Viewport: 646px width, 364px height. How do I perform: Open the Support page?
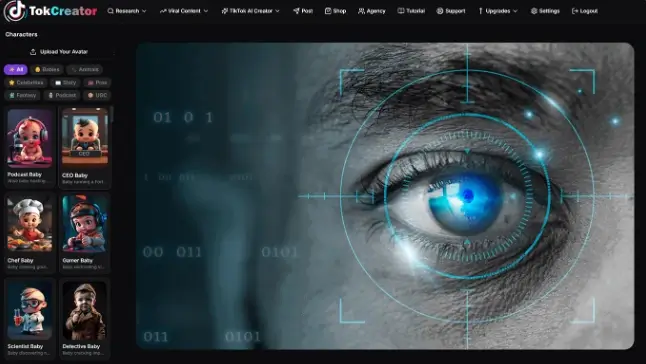pos(451,11)
